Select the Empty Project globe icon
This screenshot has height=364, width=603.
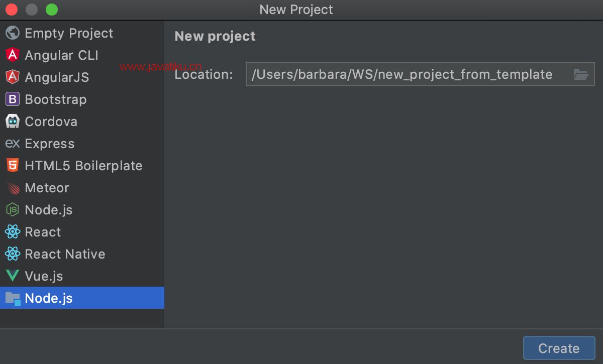[x=13, y=33]
